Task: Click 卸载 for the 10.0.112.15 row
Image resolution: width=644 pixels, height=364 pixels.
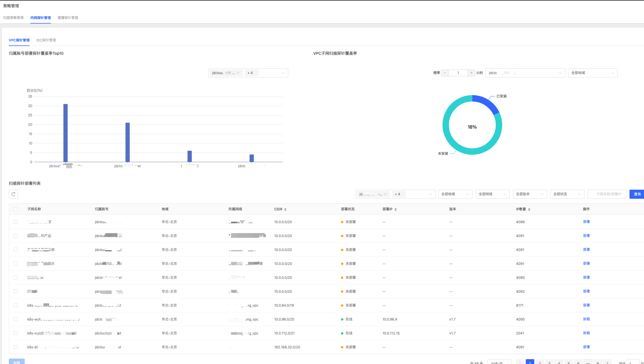Action: [x=586, y=333]
